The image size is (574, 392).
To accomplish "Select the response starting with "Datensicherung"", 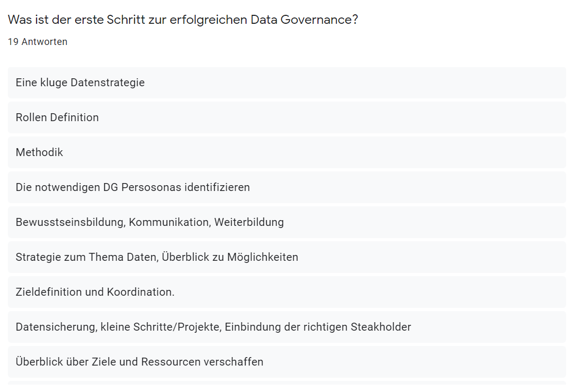I will coord(213,327).
